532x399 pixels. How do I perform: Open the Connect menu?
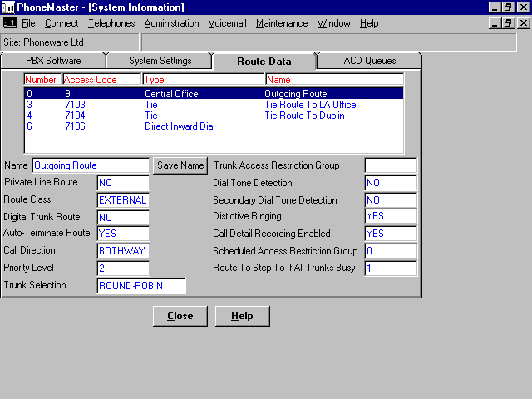[x=62, y=23]
